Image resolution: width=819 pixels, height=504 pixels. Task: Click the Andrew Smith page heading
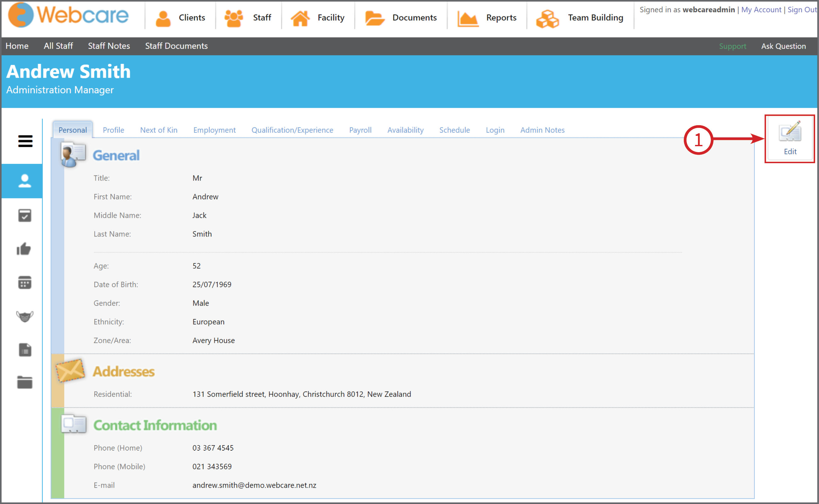(x=68, y=71)
